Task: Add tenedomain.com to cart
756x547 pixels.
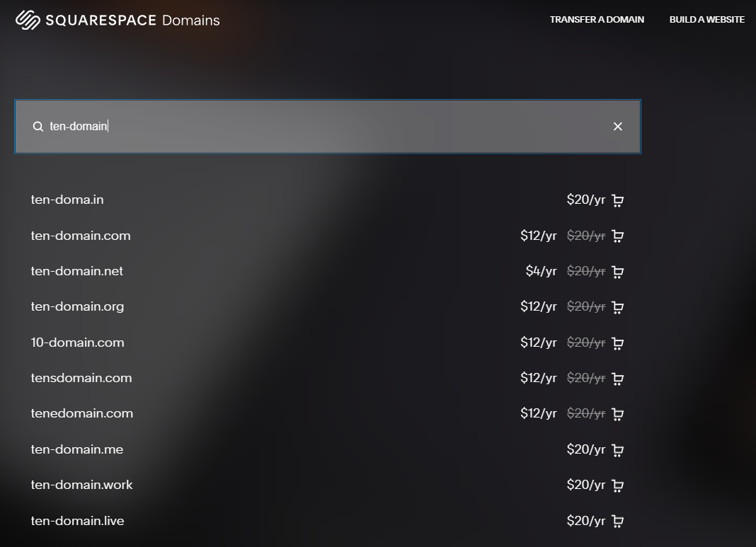Action: [618, 414]
